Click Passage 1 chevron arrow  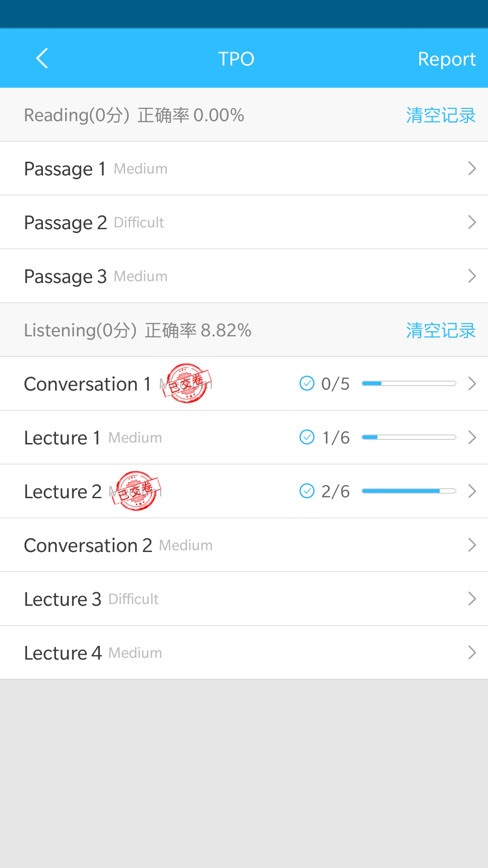(x=472, y=169)
